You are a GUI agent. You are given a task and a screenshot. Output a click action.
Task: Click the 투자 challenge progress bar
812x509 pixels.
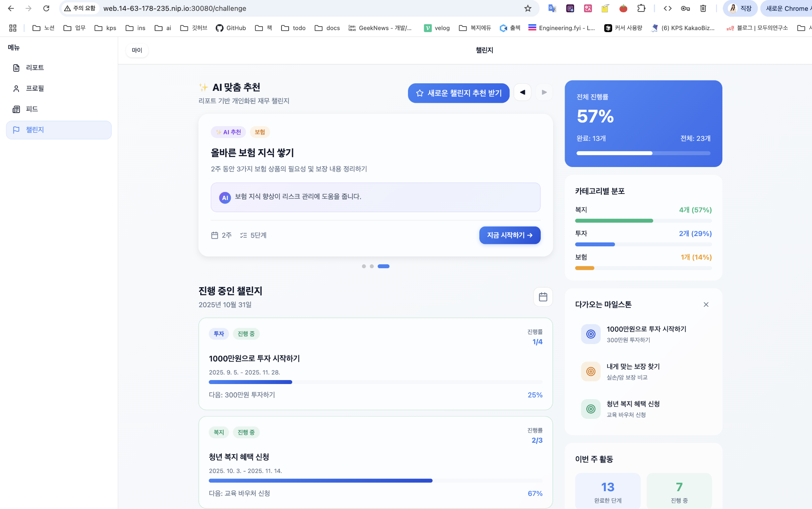[x=375, y=382]
